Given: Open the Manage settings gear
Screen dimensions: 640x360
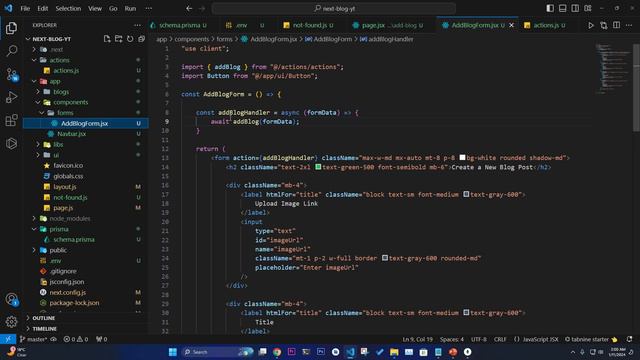Looking at the screenshot, I should [x=11, y=322].
